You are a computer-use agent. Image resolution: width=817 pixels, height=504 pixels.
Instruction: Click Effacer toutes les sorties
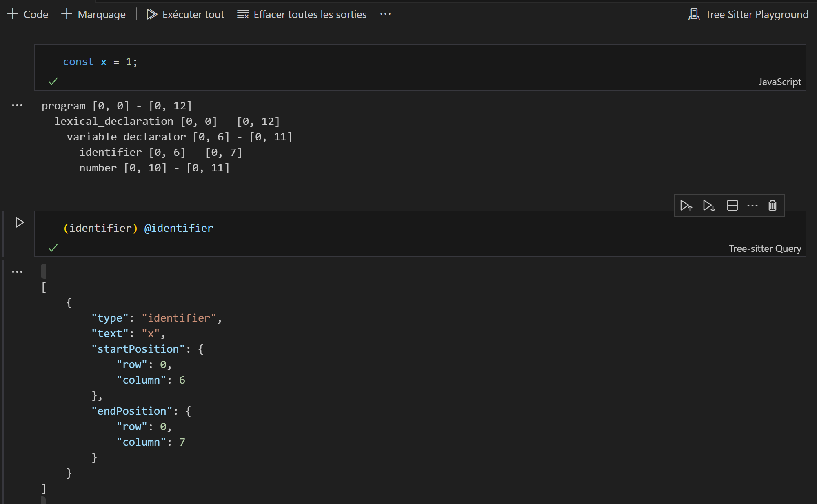(x=302, y=14)
